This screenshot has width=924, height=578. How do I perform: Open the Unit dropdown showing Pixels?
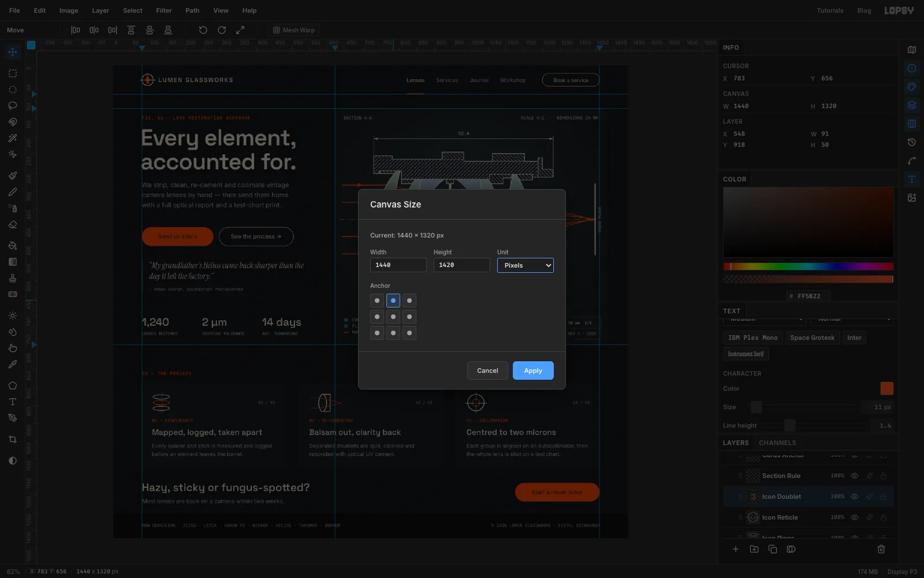click(x=526, y=265)
